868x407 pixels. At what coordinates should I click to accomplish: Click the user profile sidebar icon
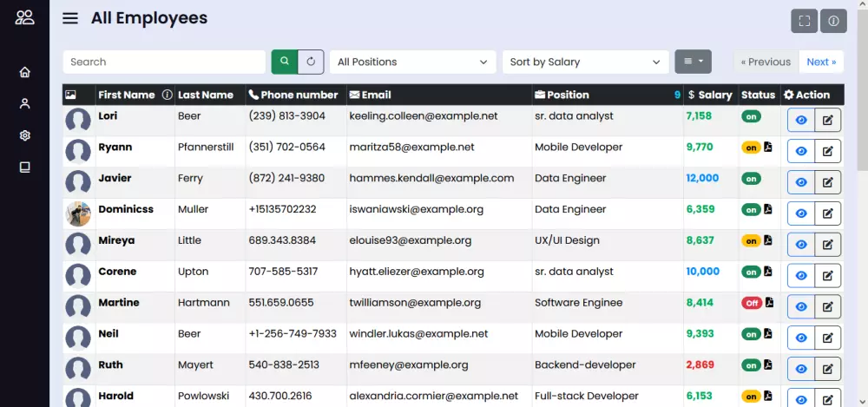tap(24, 103)
